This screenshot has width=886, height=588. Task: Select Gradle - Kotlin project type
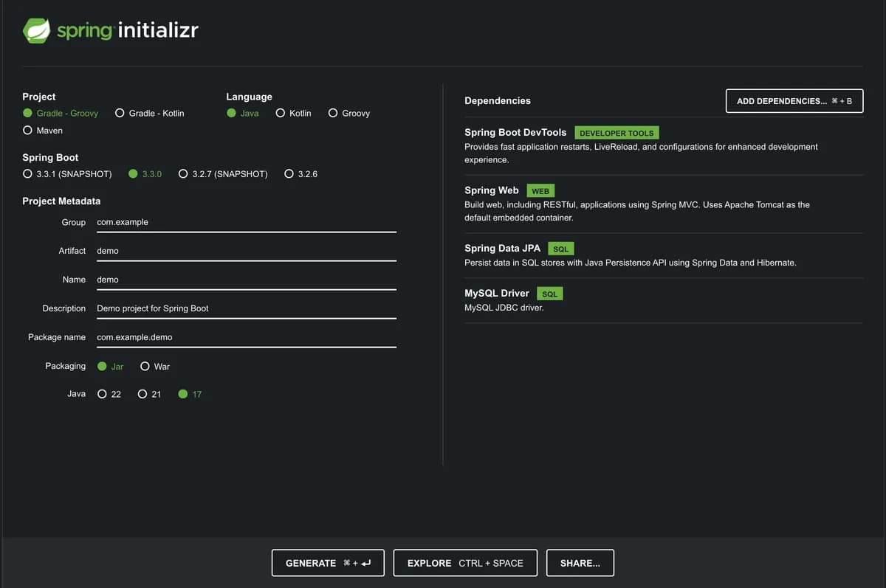[x=149, y=113]
